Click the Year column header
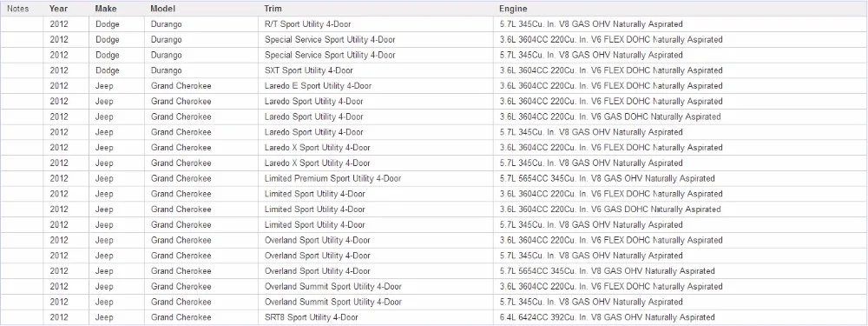The image size is (868, 326). coord(66,9)
